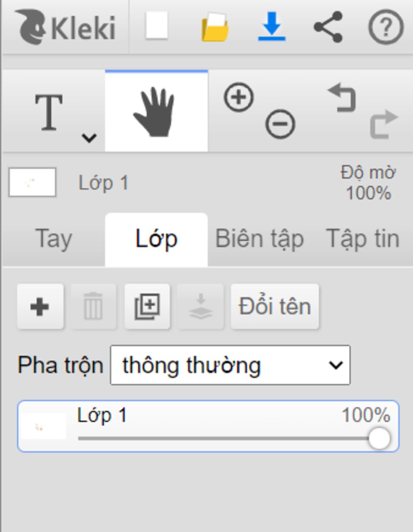Add a new layer with plus button
Viewport: 413px width, 532px height.
[x=40, y=306]
